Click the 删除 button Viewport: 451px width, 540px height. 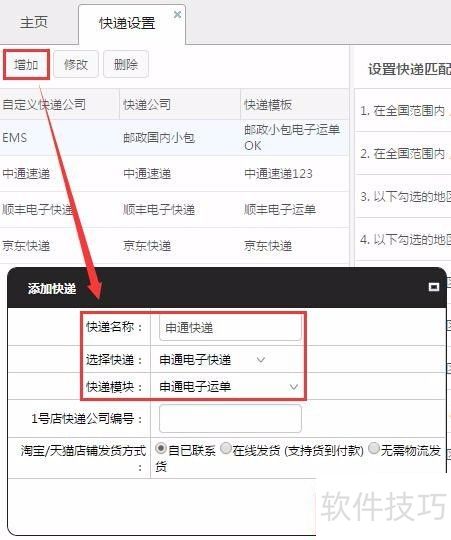pos(126,64)
